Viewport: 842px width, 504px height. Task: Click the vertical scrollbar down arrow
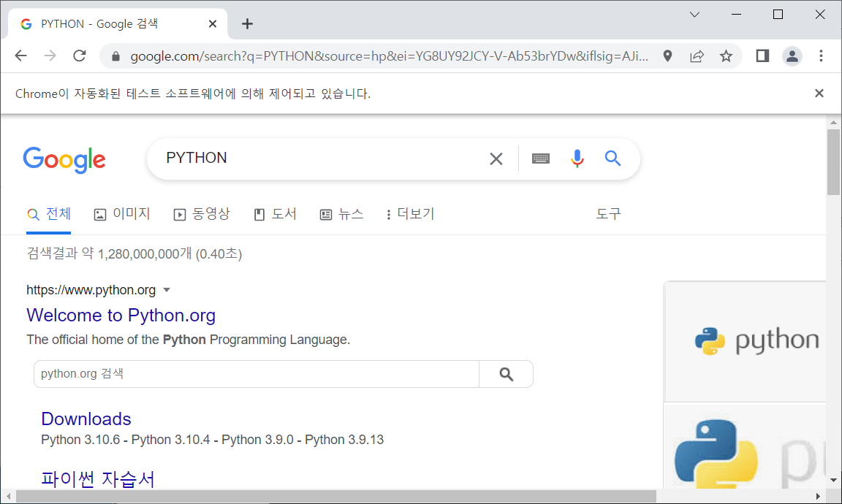[x=833, y=481]
